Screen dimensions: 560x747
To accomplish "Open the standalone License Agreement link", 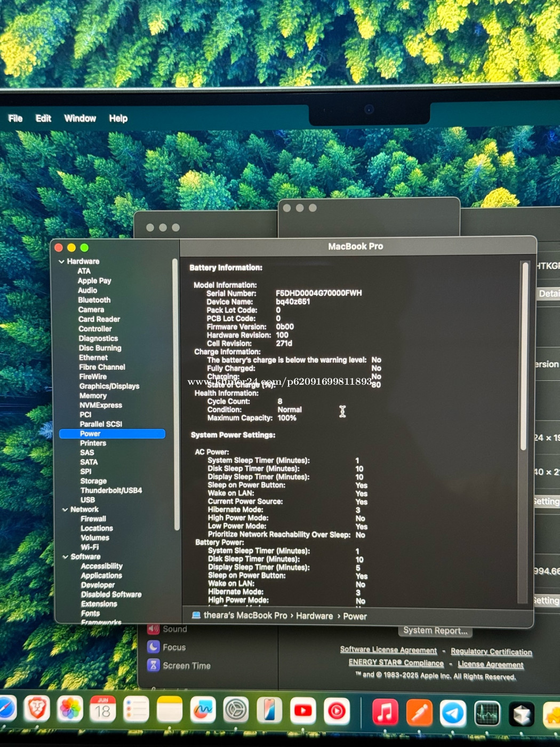I will point(490,664).
